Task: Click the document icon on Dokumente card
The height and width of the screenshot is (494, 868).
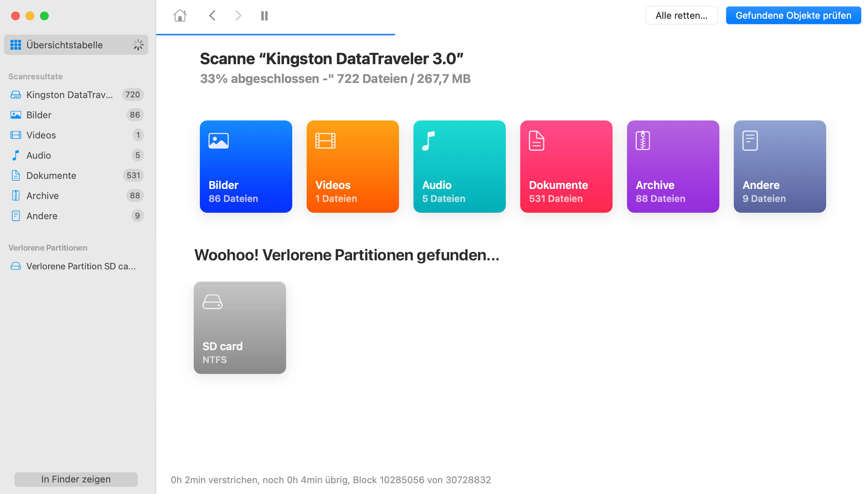Action: click(x=536, y=141)
